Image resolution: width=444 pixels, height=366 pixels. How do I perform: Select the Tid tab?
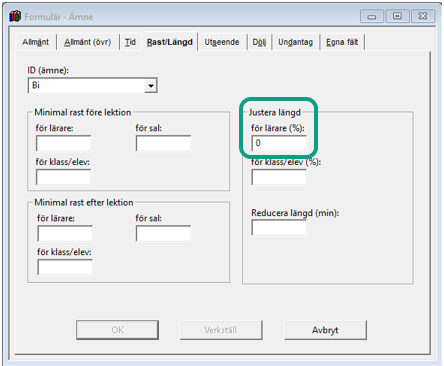tap(130, 42)
